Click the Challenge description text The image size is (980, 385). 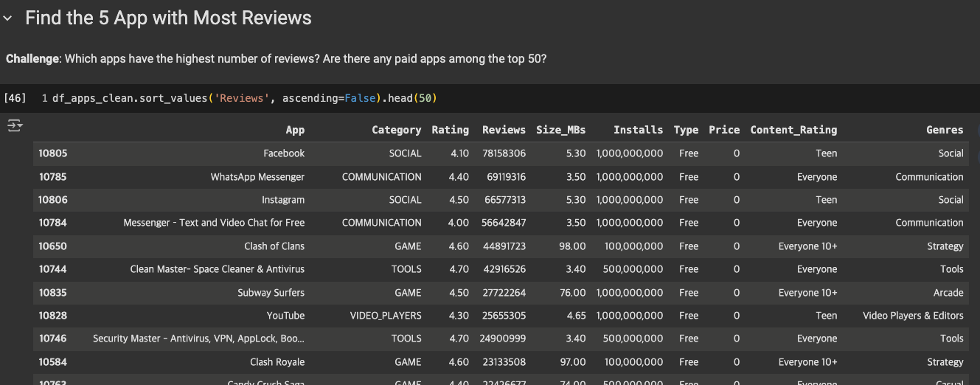pyautogui.click(x=276, y=58)
